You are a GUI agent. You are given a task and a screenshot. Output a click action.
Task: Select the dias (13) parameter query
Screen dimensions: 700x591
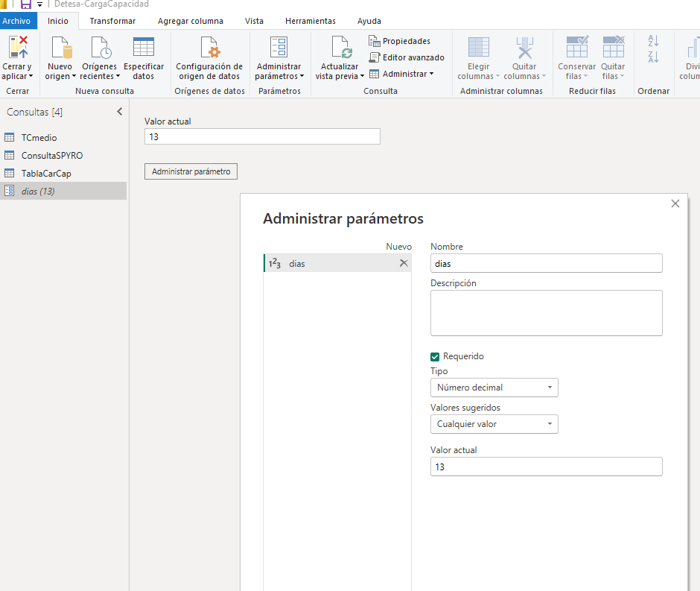tap(63, 192)
